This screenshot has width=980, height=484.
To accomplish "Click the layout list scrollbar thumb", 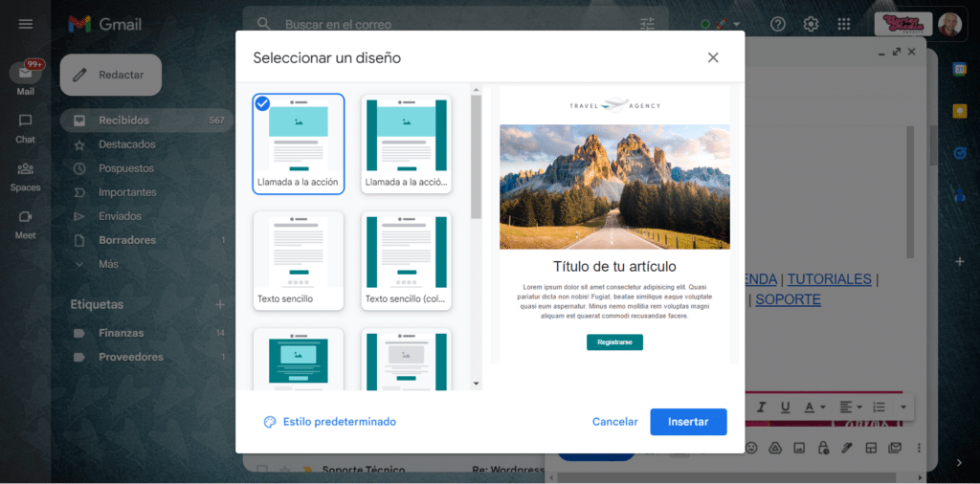I will click(x=477, y=156).
